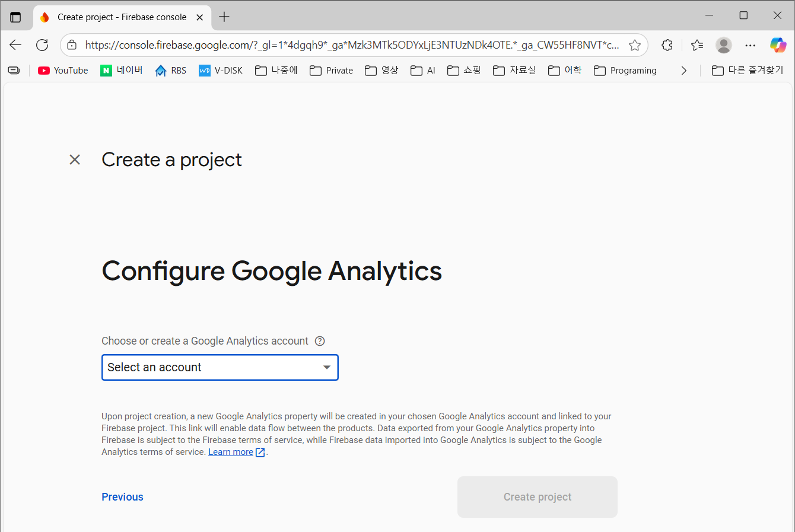Open the Extensions puzzle icon
This screenshot has width=795, height=532.
(x=667, y=45)
